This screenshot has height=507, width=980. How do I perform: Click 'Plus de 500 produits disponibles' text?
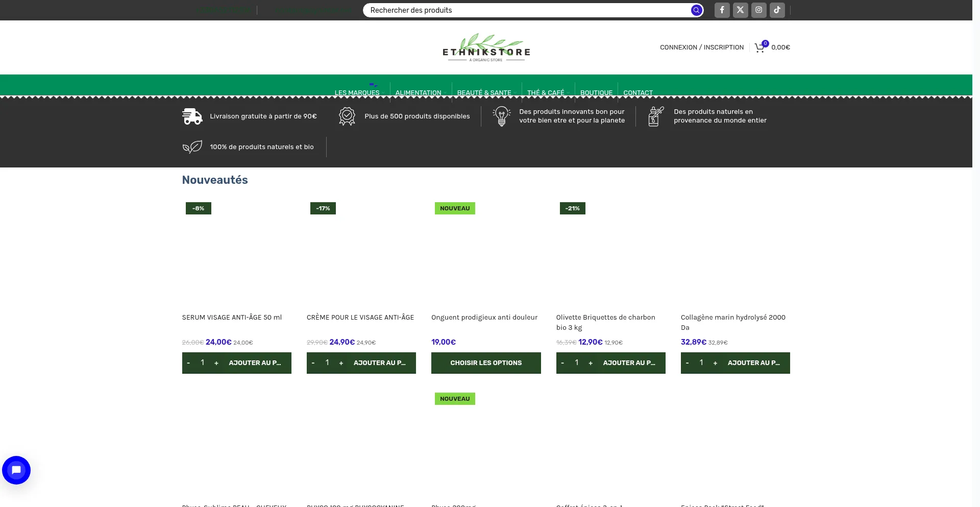click(x=417, y=116)
